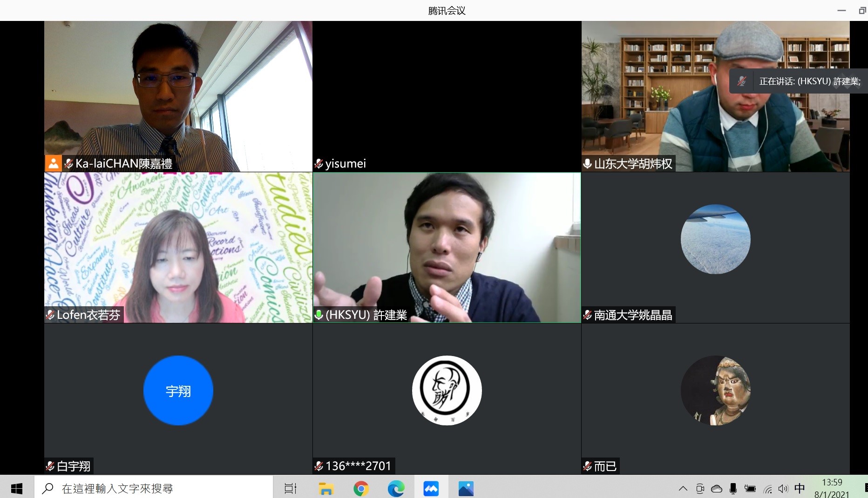Open Tencent Meeting from the taskbar
The image size is (868, 498).
[431, 488]
